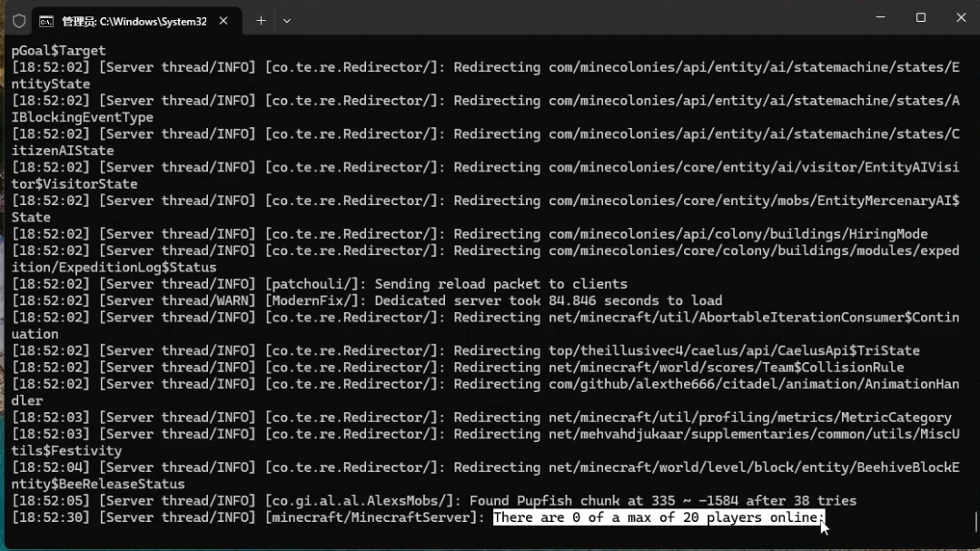The image size is (980, 551).
Task: Click the administrator shield icon in title bar
Action: (x=18, y=21)
